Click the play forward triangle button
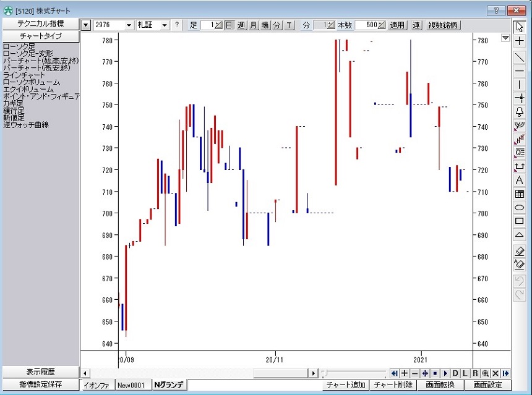 click(445, 373)
